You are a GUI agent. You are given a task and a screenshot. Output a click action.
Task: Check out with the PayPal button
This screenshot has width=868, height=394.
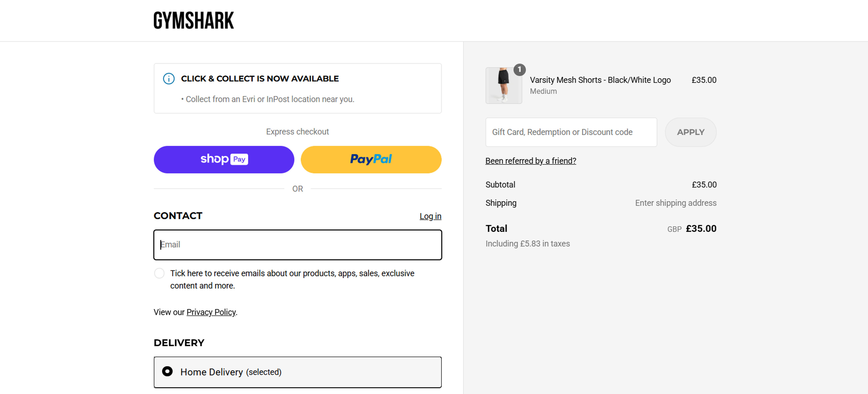(x=371, y=159)
